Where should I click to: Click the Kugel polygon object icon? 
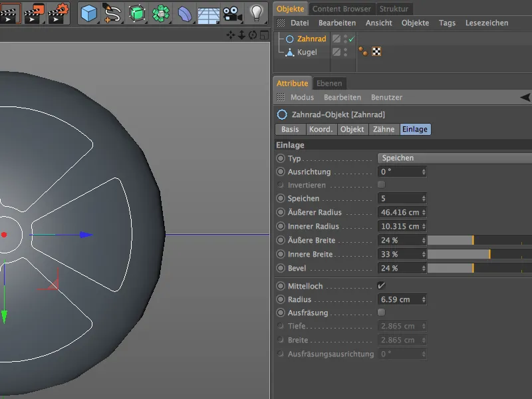289,53
